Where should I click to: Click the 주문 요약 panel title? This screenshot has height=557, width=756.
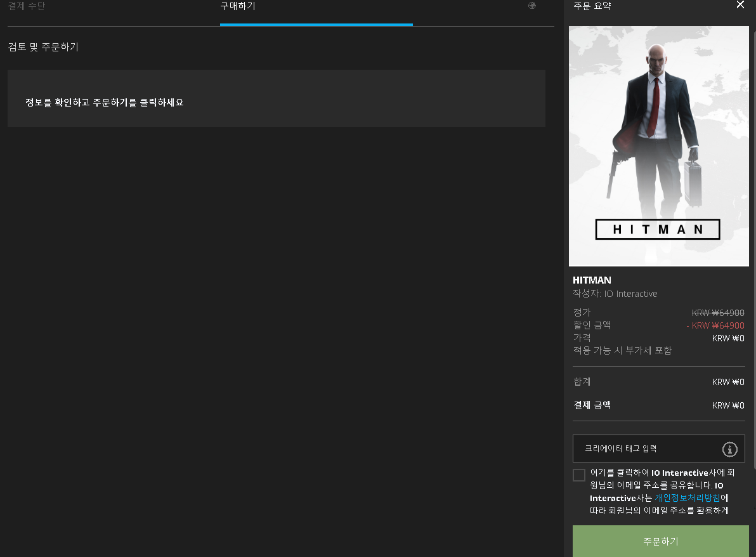[x=592, y=6]
